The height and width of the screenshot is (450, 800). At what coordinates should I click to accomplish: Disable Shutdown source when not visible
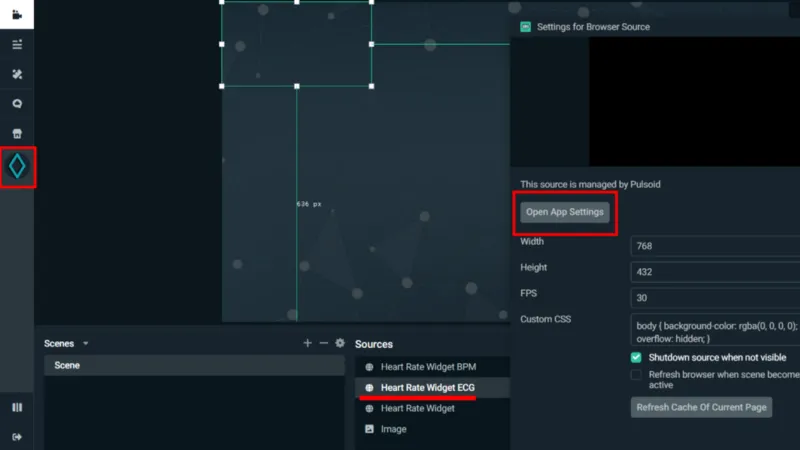pos(636,358)
